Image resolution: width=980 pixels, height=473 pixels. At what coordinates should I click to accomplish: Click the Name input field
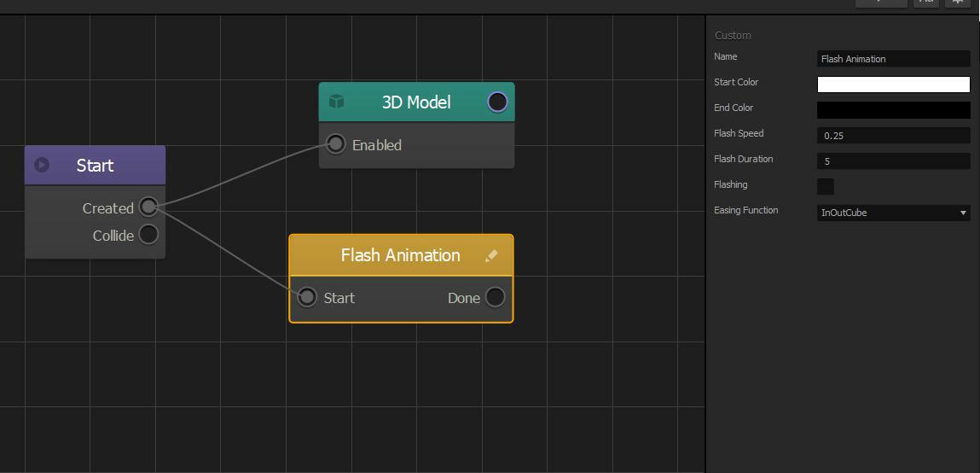(893, 59)
